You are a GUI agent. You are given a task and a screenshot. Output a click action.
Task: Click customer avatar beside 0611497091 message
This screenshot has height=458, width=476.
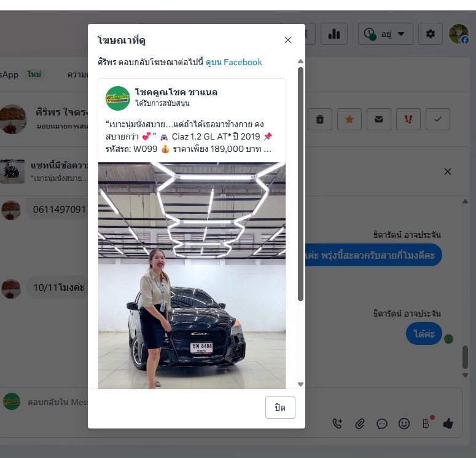11,210
